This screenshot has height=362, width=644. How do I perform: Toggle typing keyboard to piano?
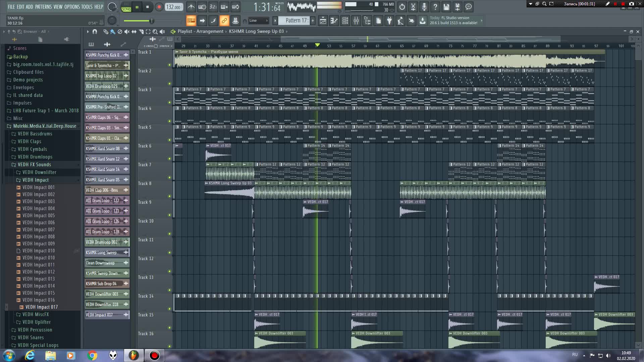pyautogui.click(x=191, y=21)
